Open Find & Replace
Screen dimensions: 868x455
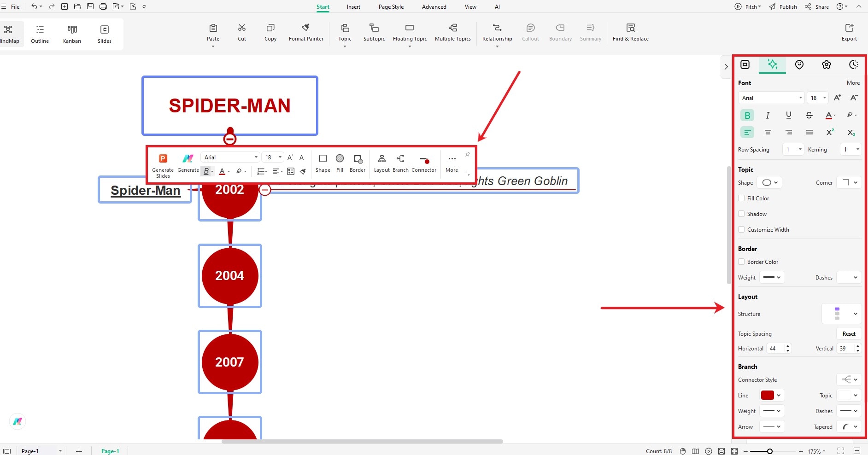click(x=631, y=32)
